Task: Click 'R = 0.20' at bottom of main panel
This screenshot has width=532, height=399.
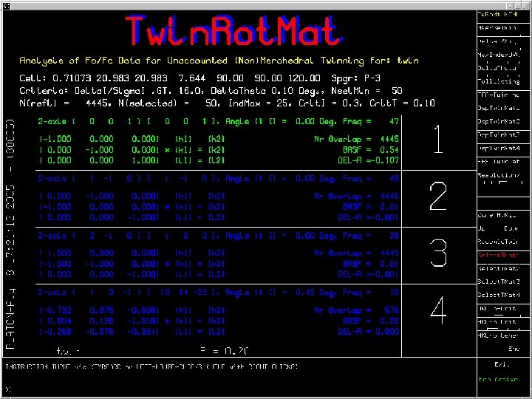Action: (x=225, y=351)
